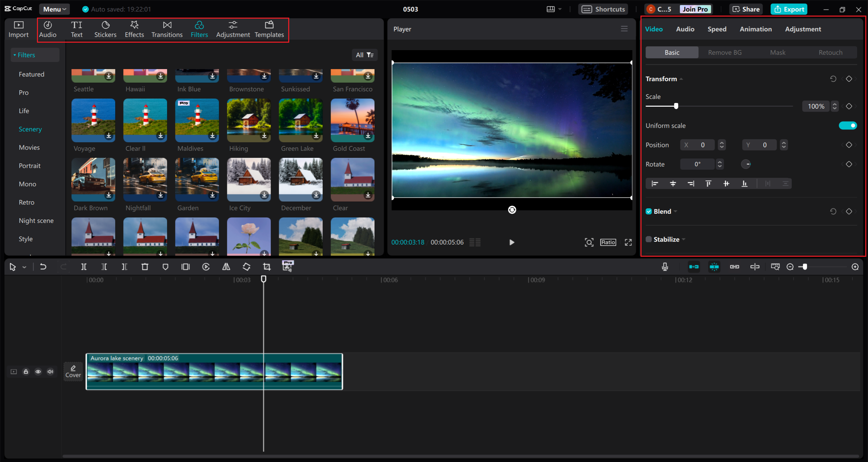Viewport: 868px width, 462px height.
Task: Switch to Audio tab in properties
Action: (x=685, y=29)
